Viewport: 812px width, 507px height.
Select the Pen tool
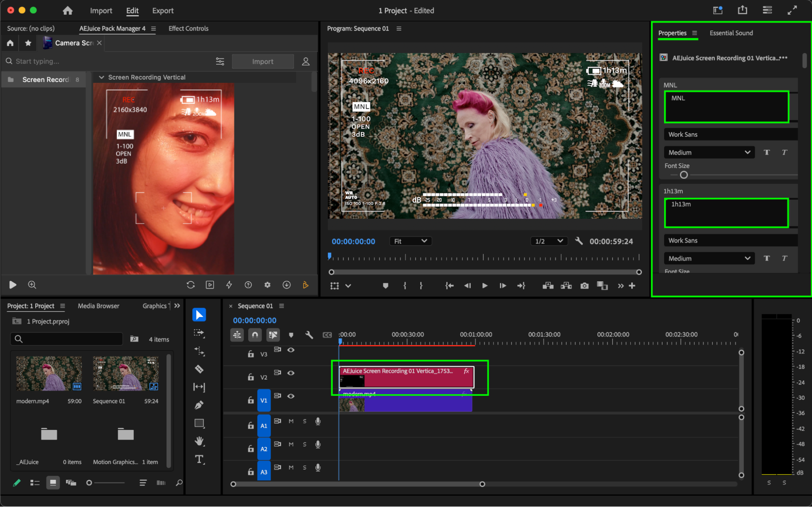[x=199, y=405]
